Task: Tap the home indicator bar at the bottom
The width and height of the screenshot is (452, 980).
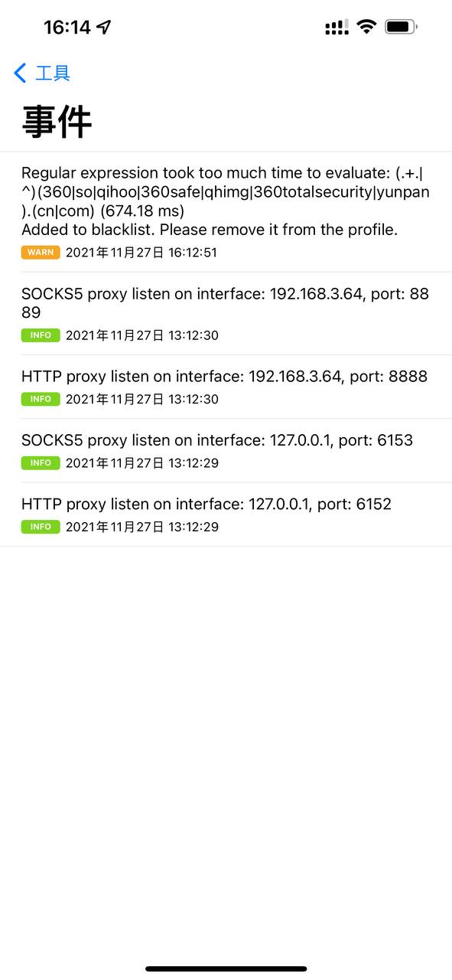Action: click(226, 966)
